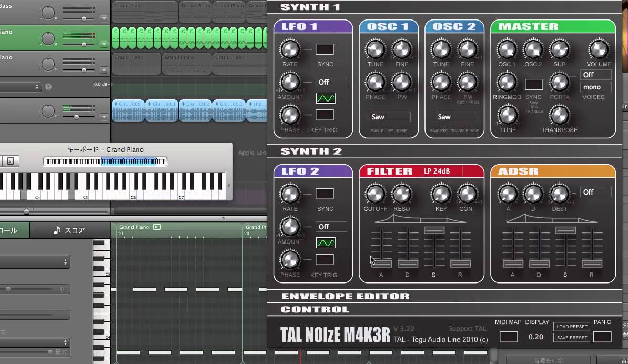Open the OSC 1 Saw waveform dropdown
This screenshot has width=628, height=364.
(389, 117)
